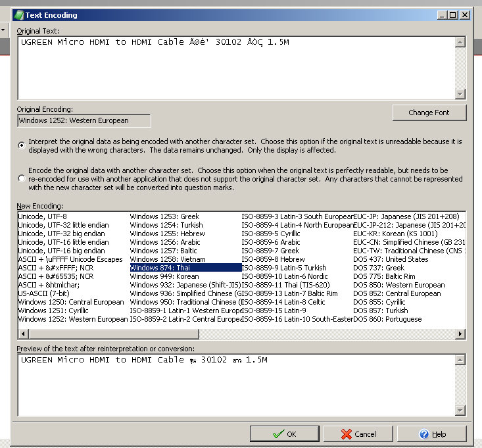Select 'DOS 737: Greek'
Viewport: 482px width, 448px height.
[x=379, y=268]
